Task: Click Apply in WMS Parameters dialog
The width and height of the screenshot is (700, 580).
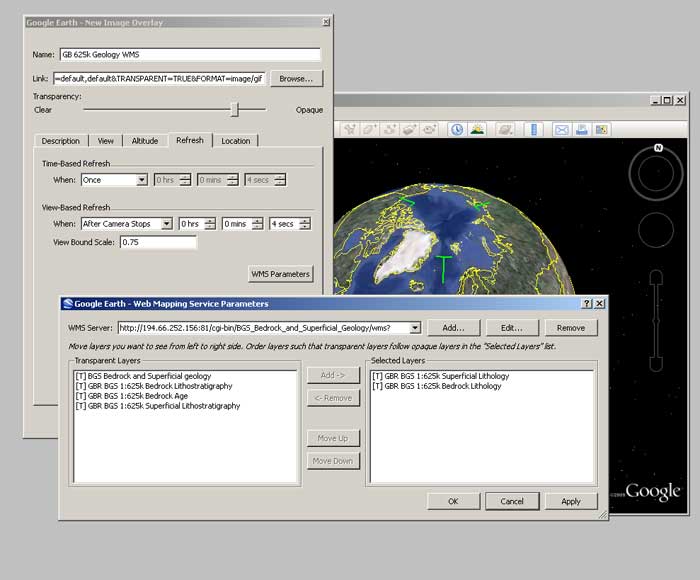Action: pos(571,501)
